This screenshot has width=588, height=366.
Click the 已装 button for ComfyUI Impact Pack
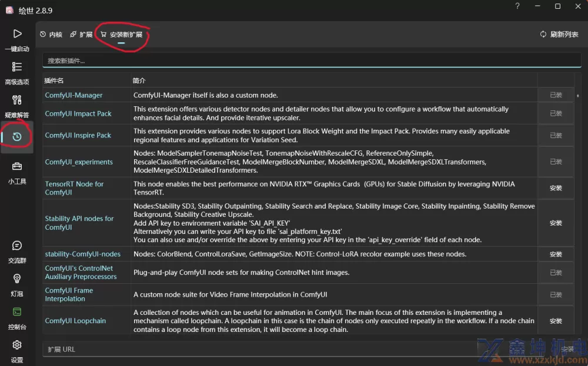(x=556, y=113)
